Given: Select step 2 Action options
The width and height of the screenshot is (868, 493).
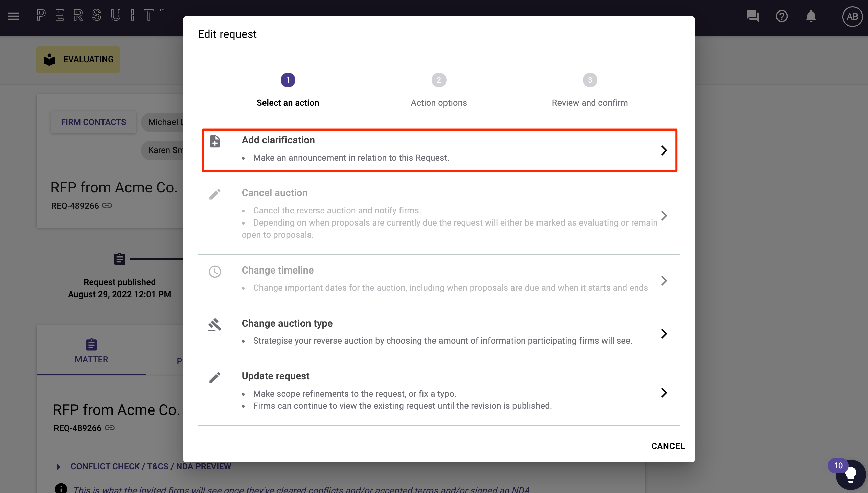Looking at the screenshot, I should tap(439, 90).
